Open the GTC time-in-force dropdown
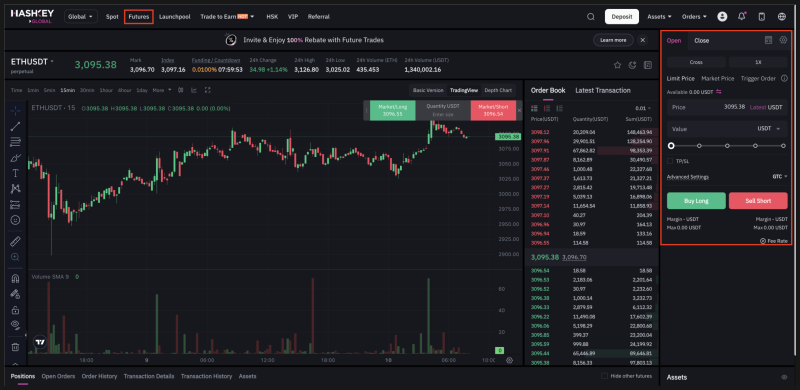800x390 pixels. [780, 177]
